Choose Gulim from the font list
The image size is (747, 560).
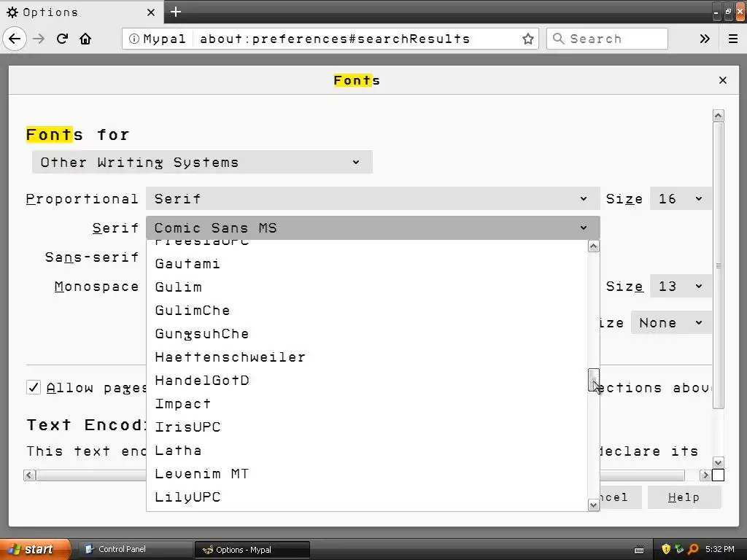click(x=367, y=287)
